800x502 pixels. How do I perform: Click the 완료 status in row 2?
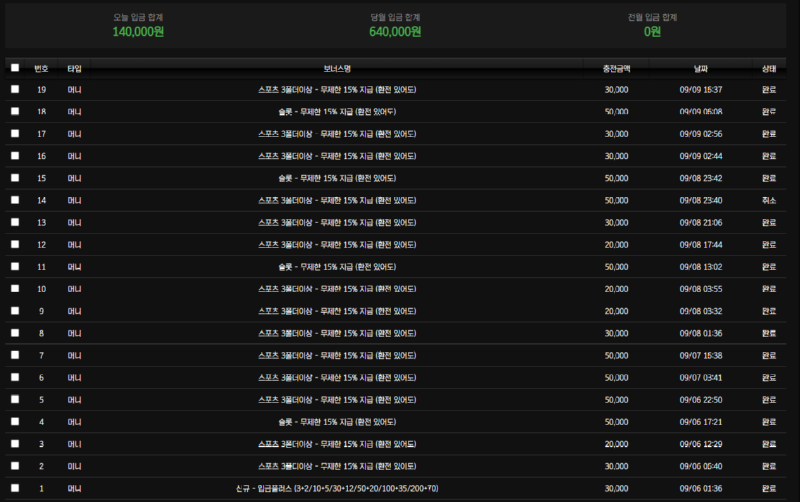pos(769,466)
